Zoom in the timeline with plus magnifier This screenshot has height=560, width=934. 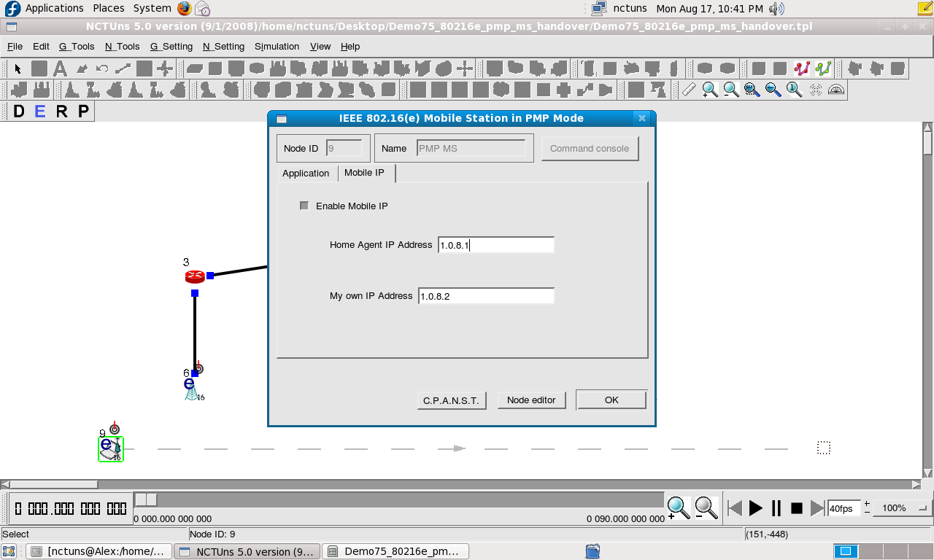(x=678, y=507)
